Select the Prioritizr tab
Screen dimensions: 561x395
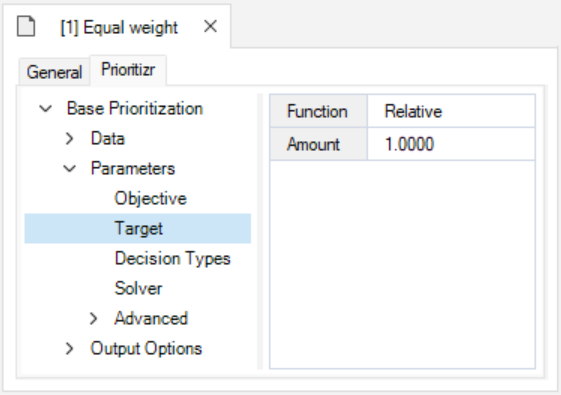[128, 69]
